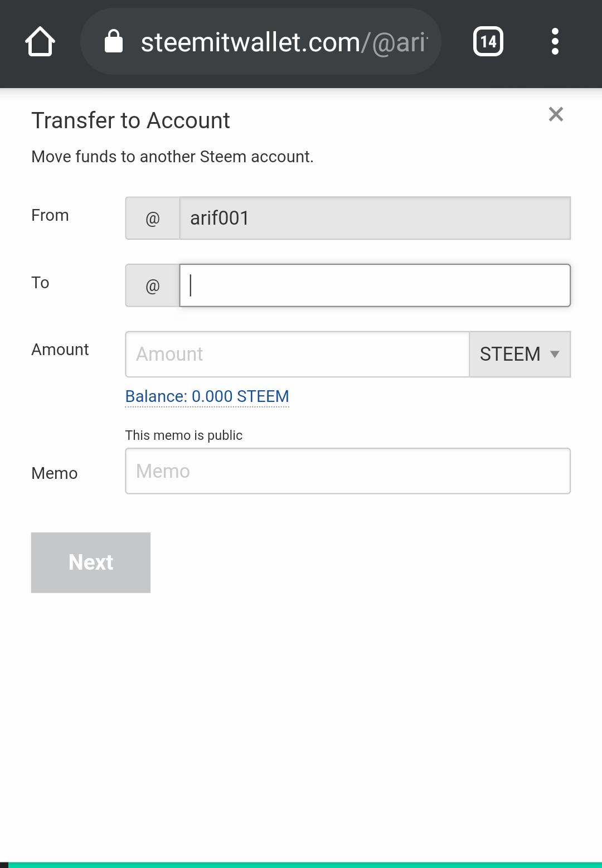
Task: Open the STEEM currency dropdown
Action: tap(520, 355)
